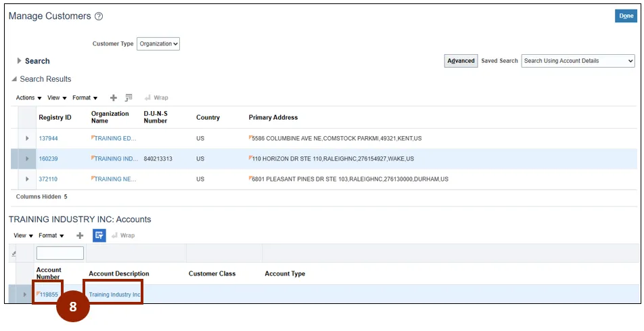Click the clear filter icon left of filter field

(14, 253)
